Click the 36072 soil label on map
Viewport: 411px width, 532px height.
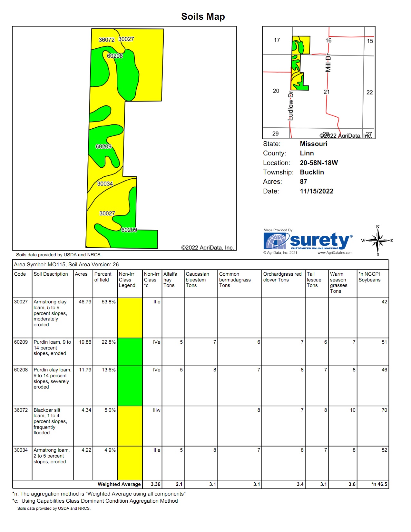[x=106, y=40]
